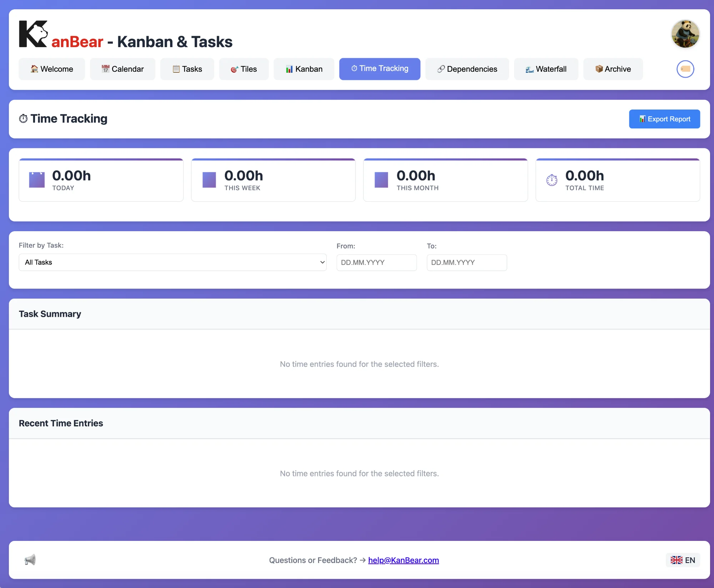Focus the From date field
The height and width of the screenshot is (588, 714).
(x=377, y=263)
